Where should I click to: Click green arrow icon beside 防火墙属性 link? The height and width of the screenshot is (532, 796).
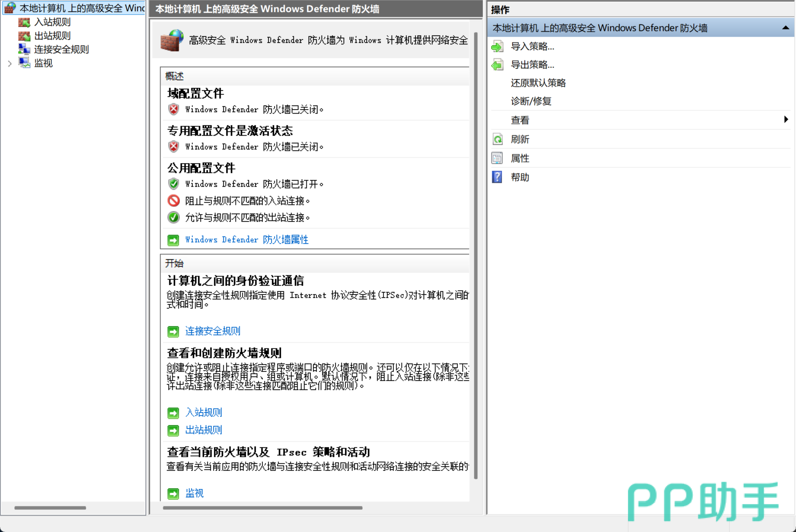click(x=173, y=240)
